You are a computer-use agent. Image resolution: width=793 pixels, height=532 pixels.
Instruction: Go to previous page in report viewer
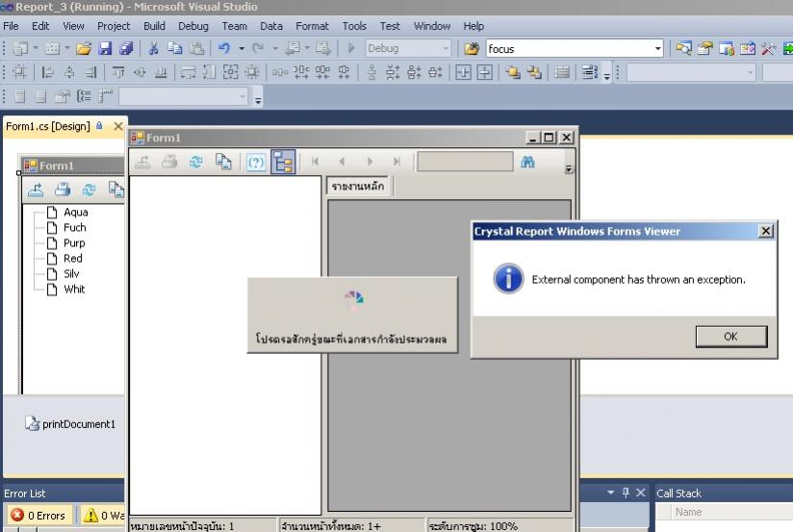pyautogui.click(x=343, y=162)
